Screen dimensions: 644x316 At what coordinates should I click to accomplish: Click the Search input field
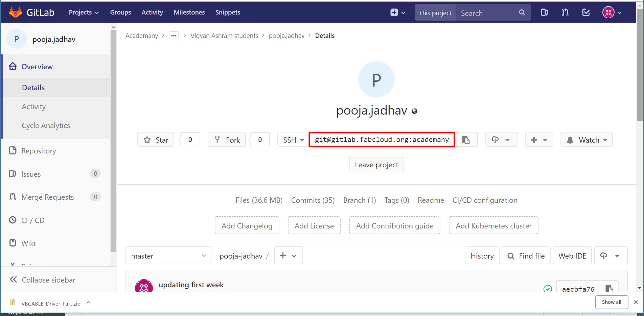click(487, 13)
